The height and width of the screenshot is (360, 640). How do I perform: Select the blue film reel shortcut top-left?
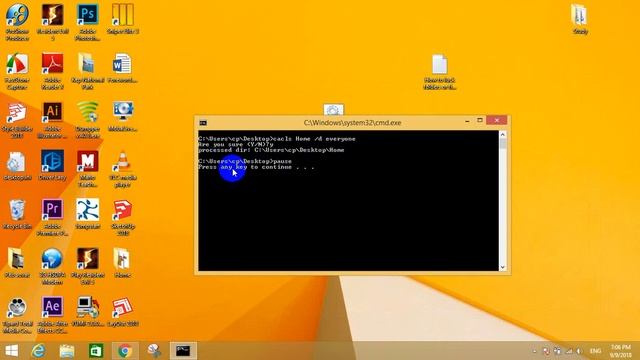point(17,16)
